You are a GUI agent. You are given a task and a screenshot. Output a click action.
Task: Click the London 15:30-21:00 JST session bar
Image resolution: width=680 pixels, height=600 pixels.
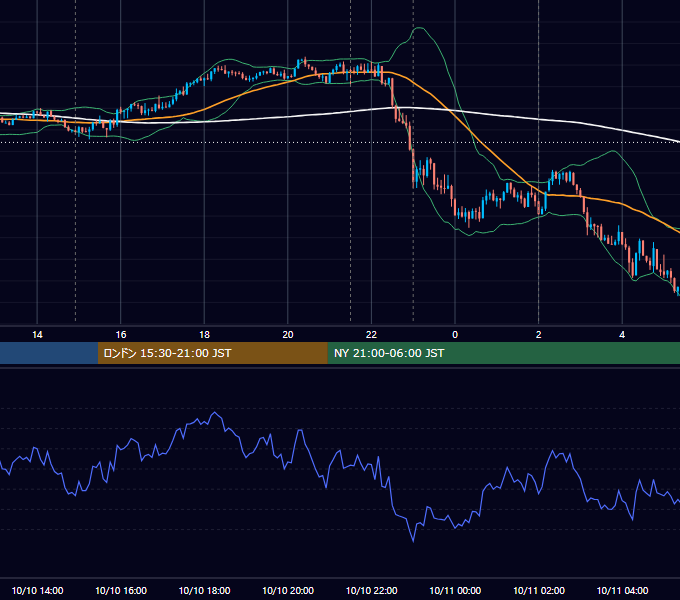click(x=212, y=353)
